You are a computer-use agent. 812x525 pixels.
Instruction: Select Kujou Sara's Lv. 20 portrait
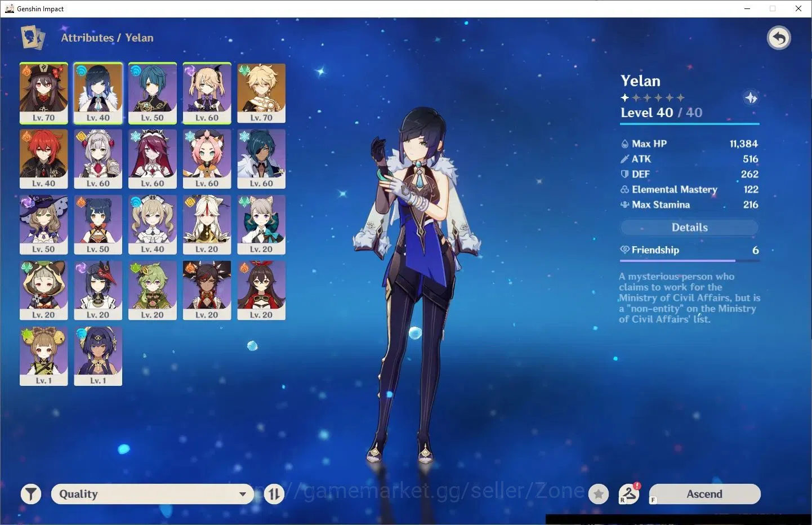point(98,290)
